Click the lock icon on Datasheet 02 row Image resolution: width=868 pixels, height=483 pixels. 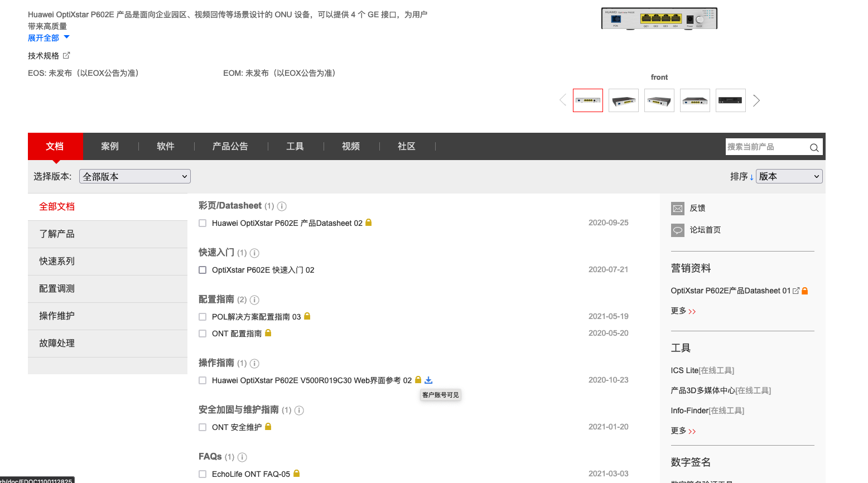[x=368, y=223]
